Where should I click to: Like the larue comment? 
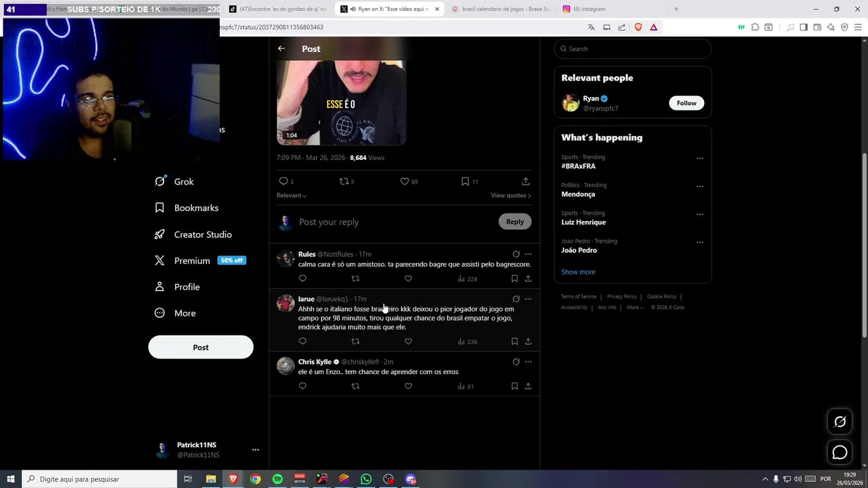coord(408,342)
